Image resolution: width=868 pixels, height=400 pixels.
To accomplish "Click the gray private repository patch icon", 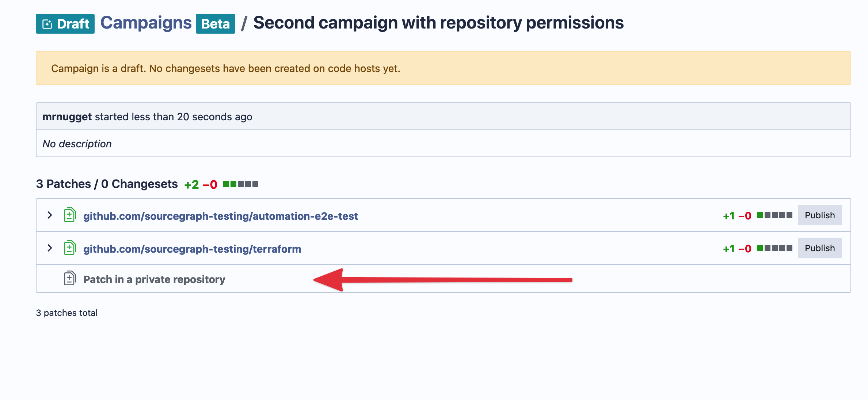I will click(x=70, y=279).
